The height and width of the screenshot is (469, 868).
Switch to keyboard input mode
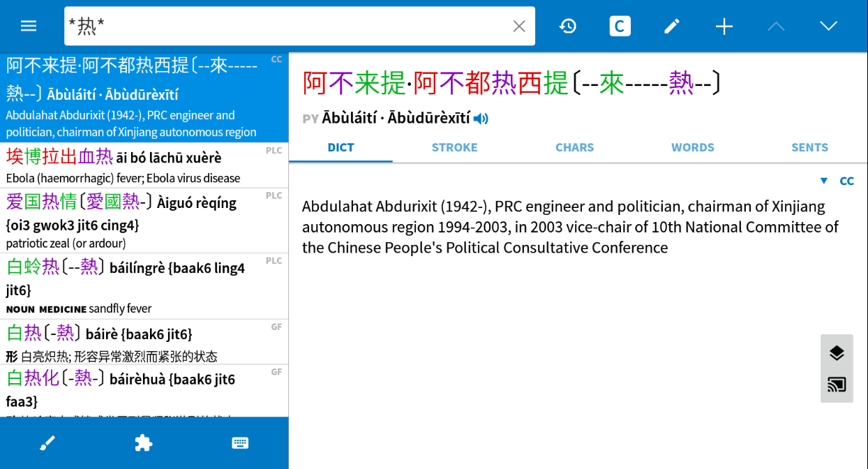tap(240, 443)
